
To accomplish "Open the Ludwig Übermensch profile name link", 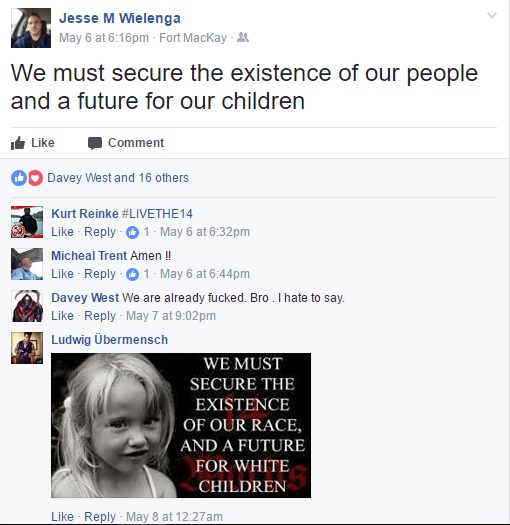I will pyautogui.click(x=110, y=340).
